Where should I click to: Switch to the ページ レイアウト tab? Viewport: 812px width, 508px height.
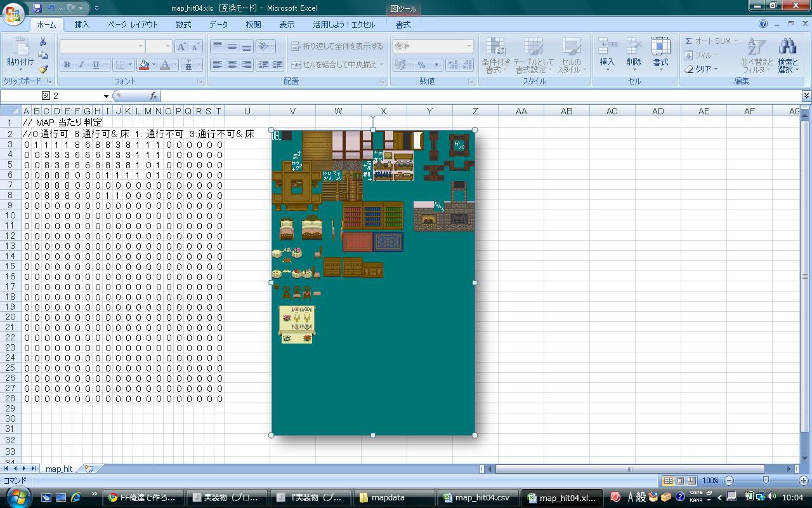pos(133,25)
